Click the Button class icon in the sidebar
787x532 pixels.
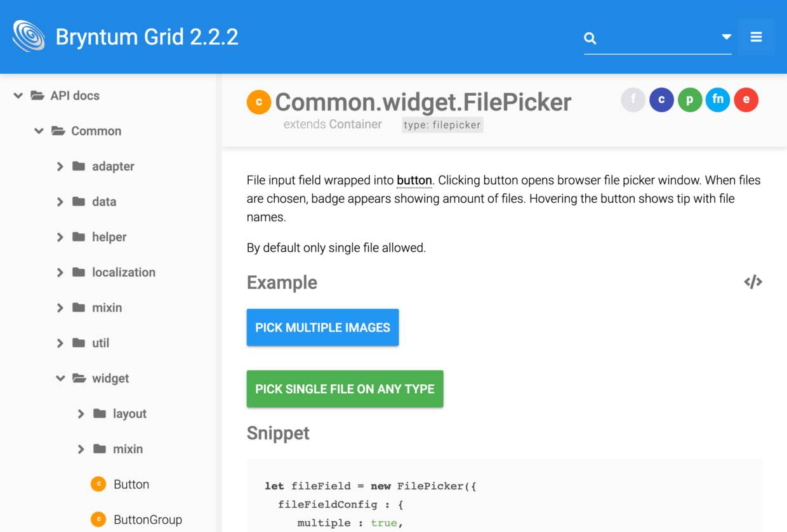tap(98, 484)
